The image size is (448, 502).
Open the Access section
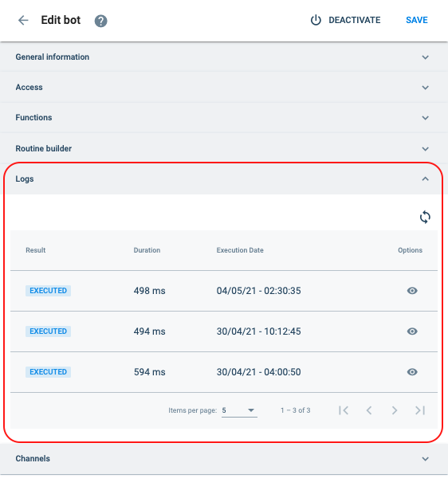[224, 88]
